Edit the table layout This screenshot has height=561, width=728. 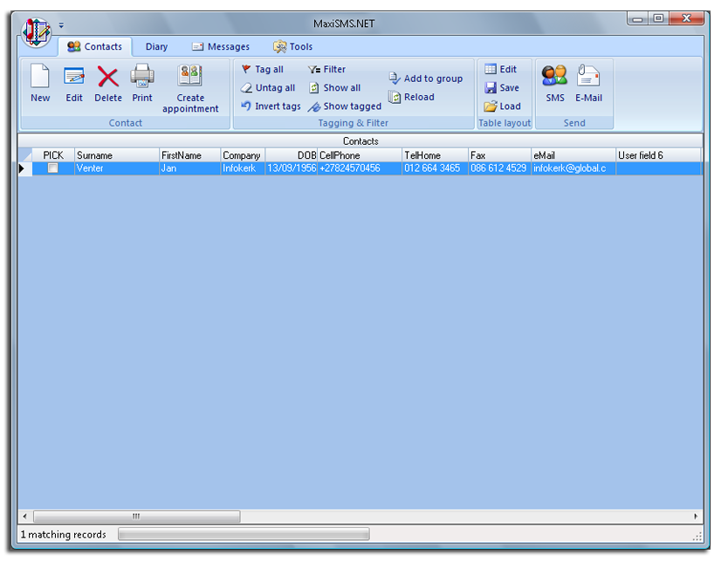point(500,69)
